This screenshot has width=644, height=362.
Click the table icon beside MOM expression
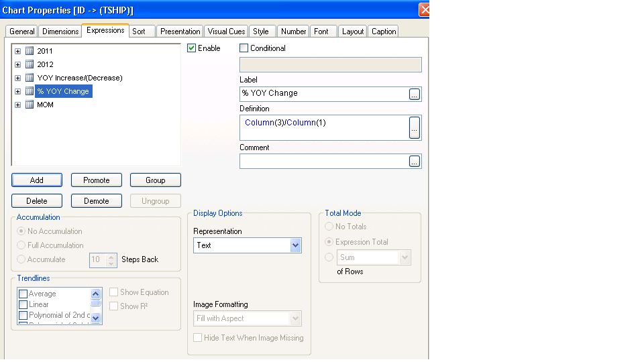pyautogui.click(x=30, y=105)
